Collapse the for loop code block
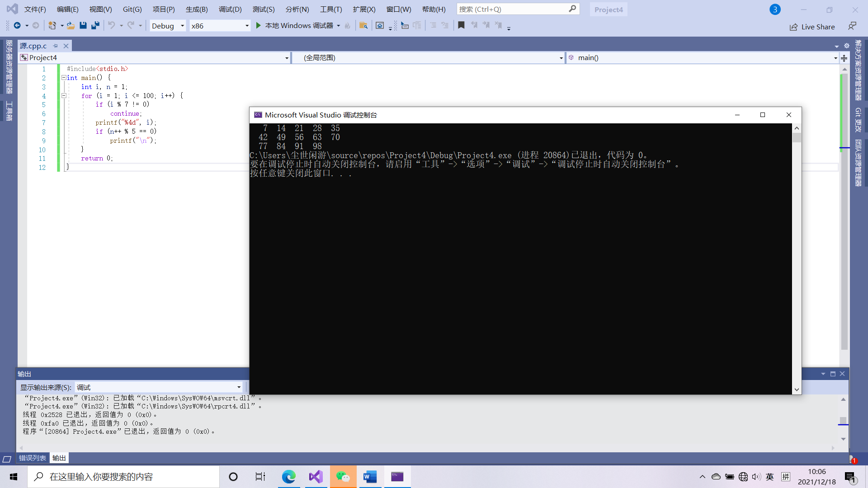The width and height of the screenshot is (868, 488). [64, 96]
